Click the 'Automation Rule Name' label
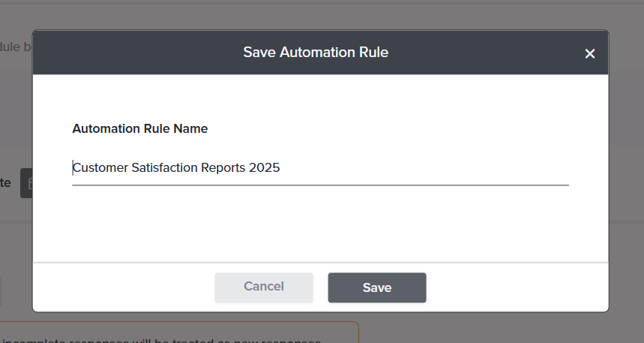 139,128
